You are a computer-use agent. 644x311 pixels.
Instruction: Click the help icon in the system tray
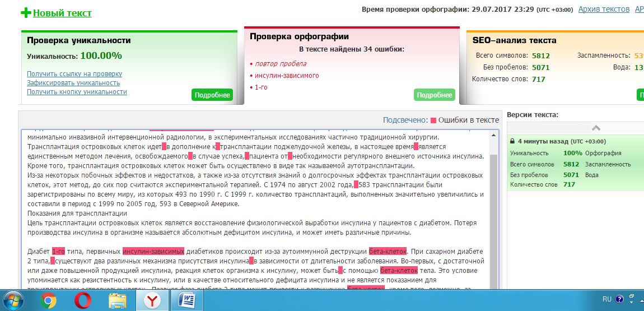[x=619, y=299]
